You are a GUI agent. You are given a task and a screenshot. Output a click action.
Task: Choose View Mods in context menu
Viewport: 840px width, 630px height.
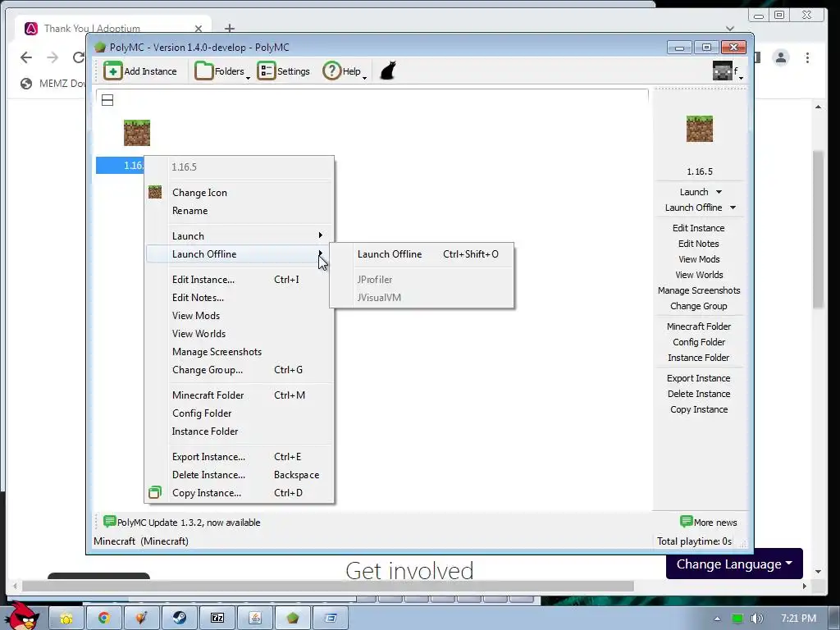tap(239, 316)
